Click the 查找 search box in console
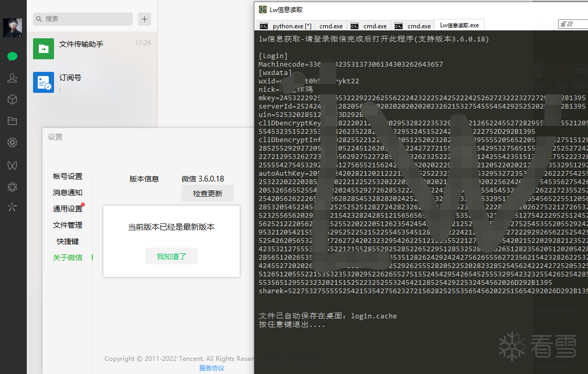This screenshot has width=588, height=374. (x=573, y=24)
